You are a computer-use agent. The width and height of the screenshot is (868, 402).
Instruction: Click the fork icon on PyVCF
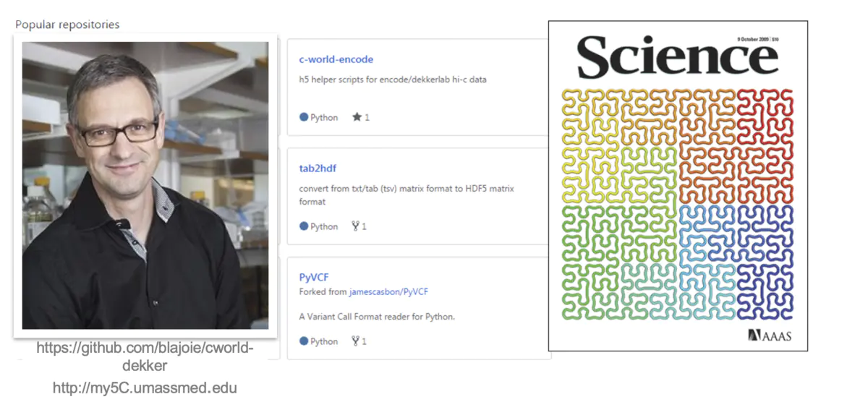pyautogui.click(x=355, y=341)
